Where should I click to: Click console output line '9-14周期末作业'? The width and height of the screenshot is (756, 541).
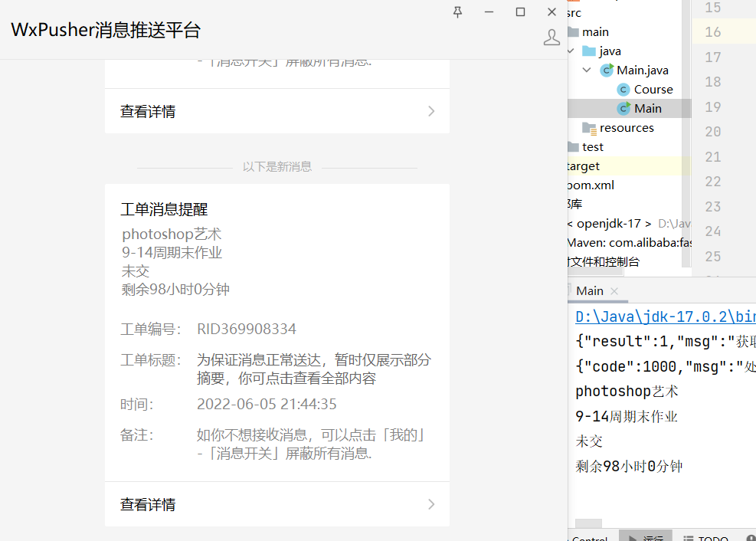[627, 416]
